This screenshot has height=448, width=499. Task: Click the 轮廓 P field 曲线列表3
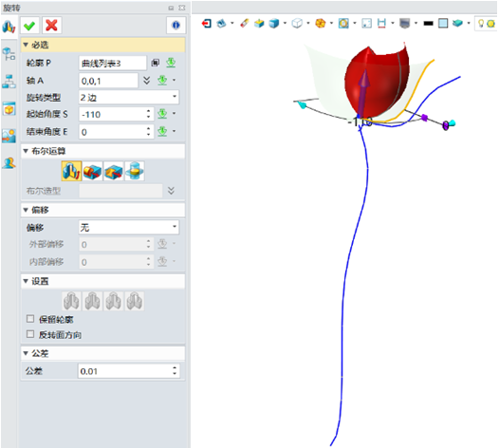point(112,63)
